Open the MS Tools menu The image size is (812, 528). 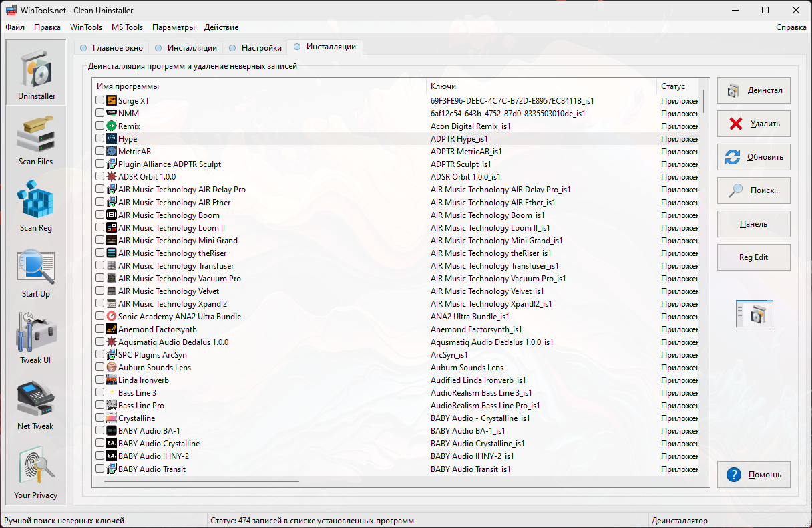[x=127, y=27]
